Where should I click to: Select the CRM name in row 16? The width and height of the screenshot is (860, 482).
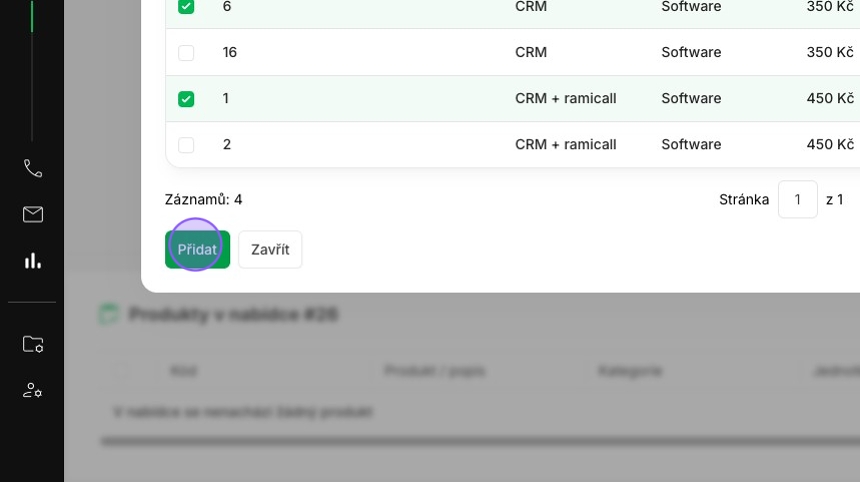click(531, 52)
